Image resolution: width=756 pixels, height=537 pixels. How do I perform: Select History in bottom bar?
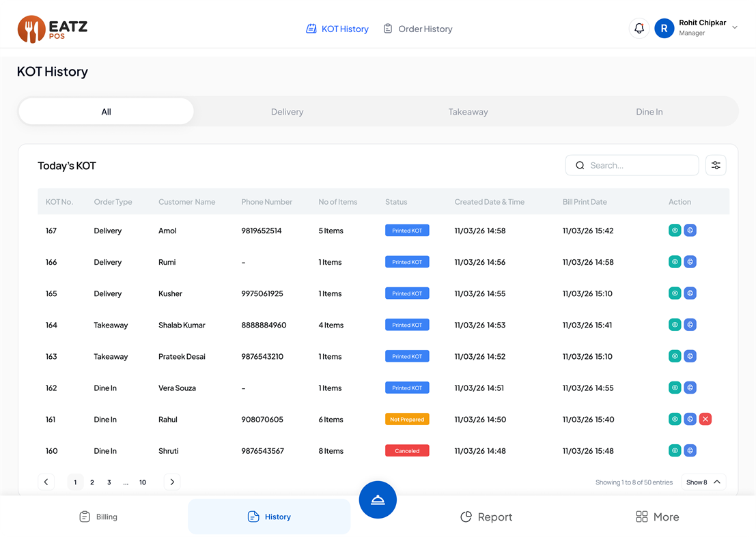coord(269,517)
